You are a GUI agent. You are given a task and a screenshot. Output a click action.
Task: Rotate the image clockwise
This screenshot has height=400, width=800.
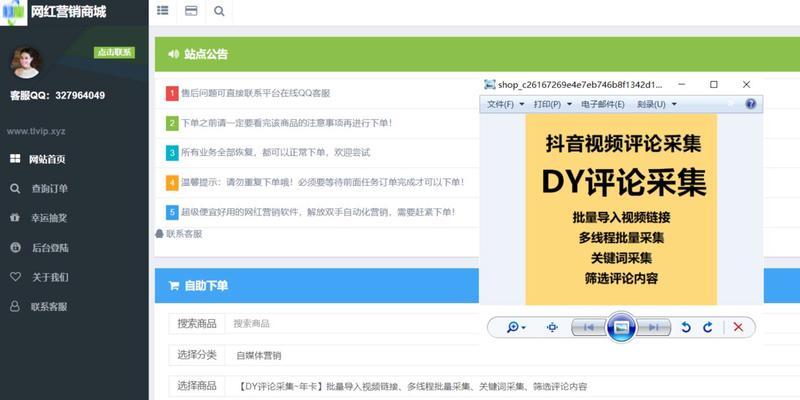(708, 327)
